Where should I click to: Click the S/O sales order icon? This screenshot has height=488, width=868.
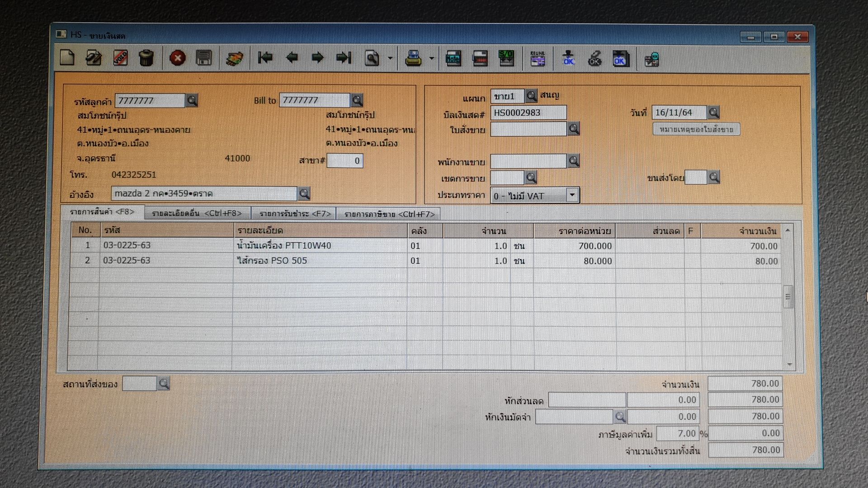506,58
